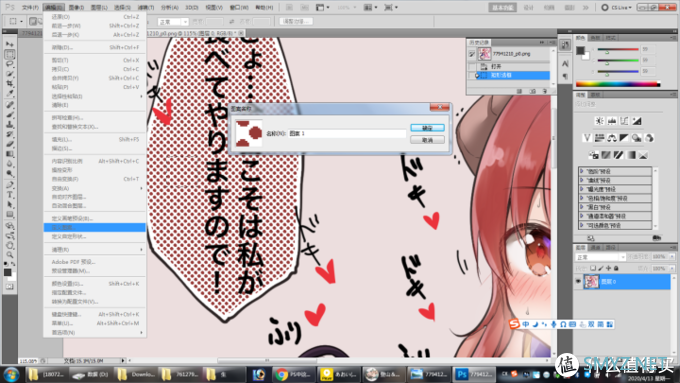The image size is (680, 383).
Task: Add a Levels adjustment layer icon
Action: (612, 121)
